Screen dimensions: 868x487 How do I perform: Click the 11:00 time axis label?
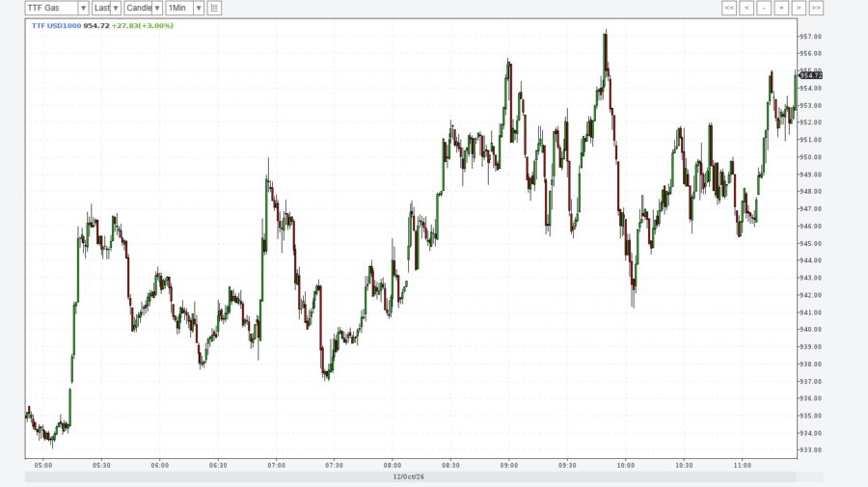pos(742,466)
